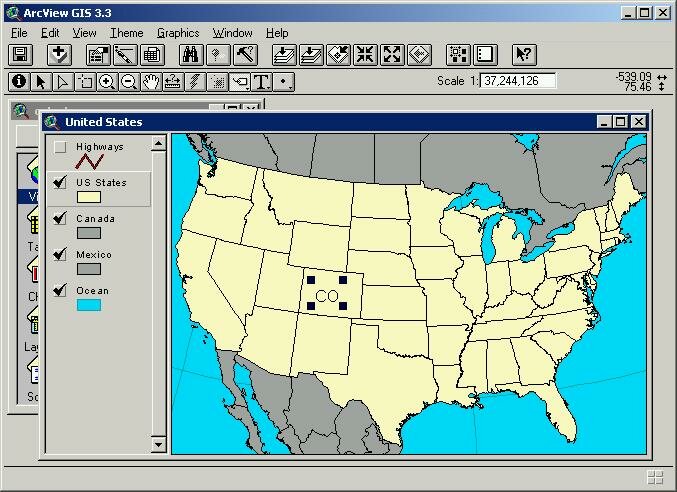
Task: Open the File menu
Action: coord(19,33)
